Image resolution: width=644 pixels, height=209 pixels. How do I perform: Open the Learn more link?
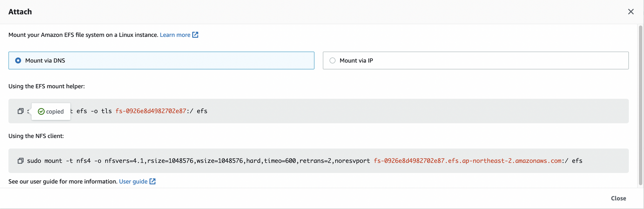pyautogui.click(x=179, y=35)
